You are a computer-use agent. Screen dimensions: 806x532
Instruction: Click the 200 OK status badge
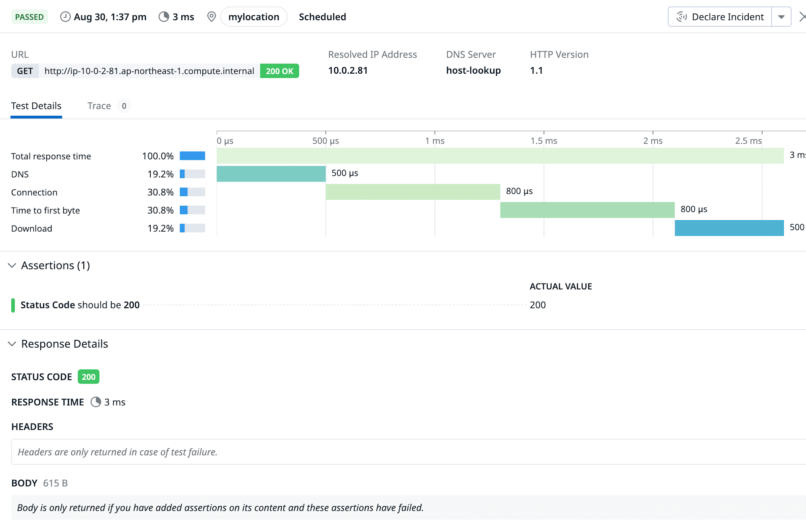279,71
